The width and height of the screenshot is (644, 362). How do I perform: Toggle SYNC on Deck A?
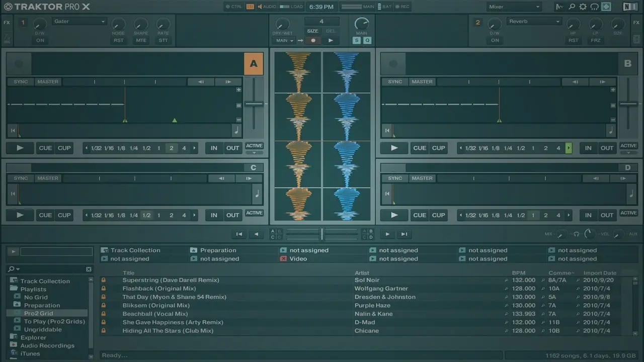click(21, 82)
